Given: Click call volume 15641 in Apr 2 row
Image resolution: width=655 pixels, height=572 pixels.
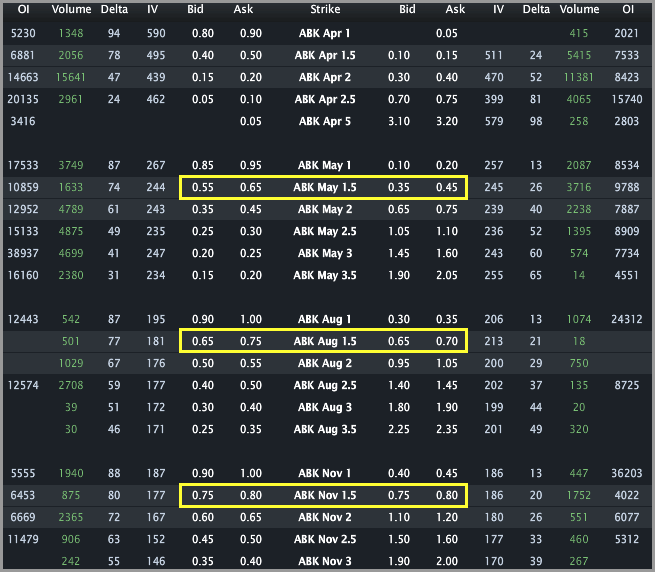Looking at the screenshot, I should (71, 77).
